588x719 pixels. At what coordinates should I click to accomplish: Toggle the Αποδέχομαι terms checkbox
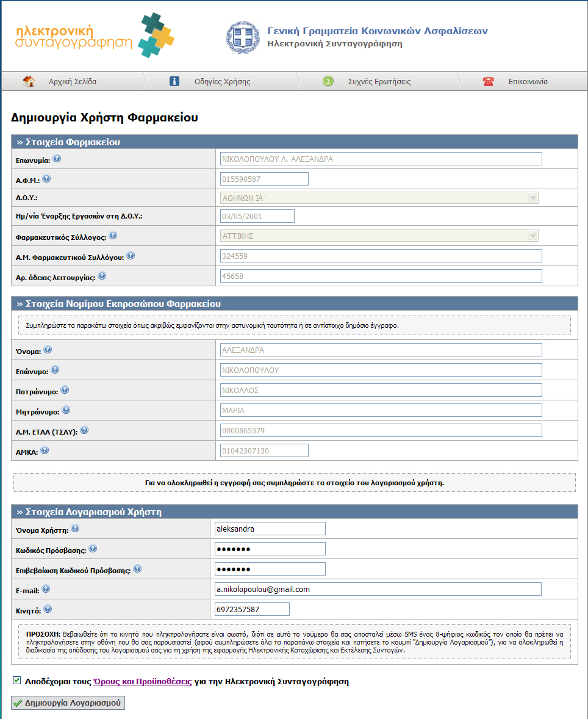17,681
